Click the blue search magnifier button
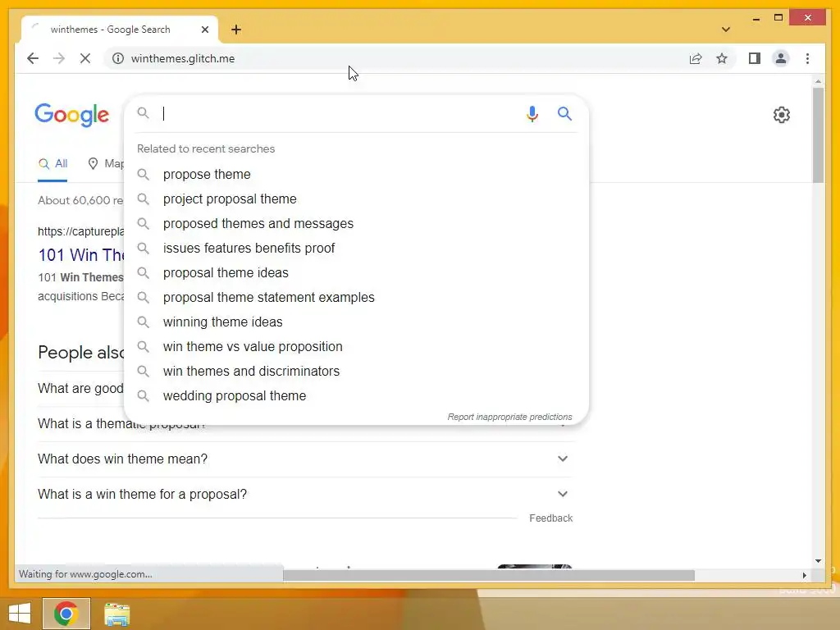 pyautogui.click(x=564, y=113)
